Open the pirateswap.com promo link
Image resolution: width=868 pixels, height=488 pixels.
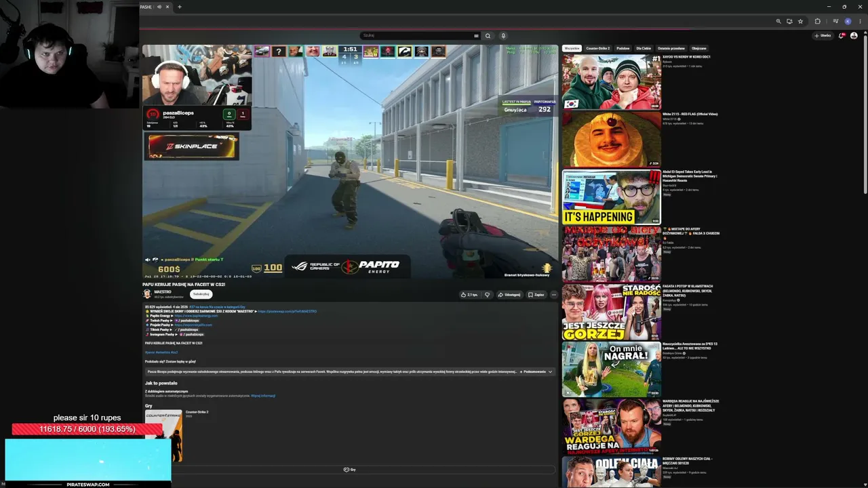click(288, 311)
